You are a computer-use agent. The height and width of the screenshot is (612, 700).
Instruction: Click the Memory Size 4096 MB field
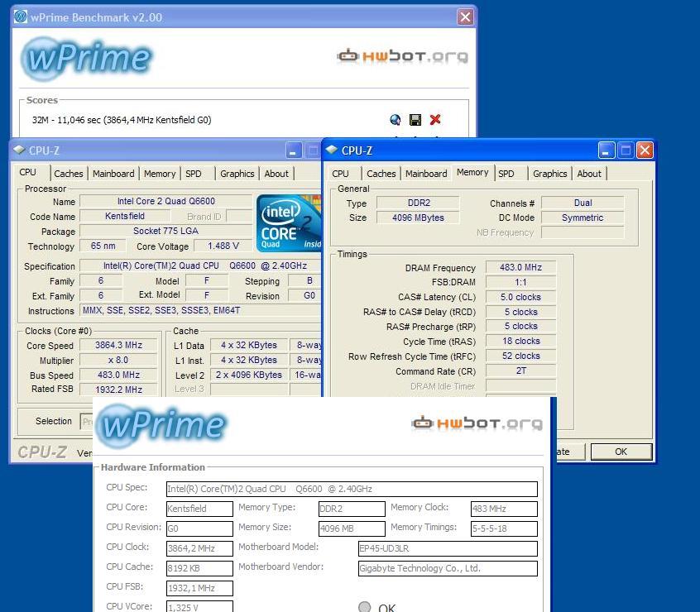352,528
